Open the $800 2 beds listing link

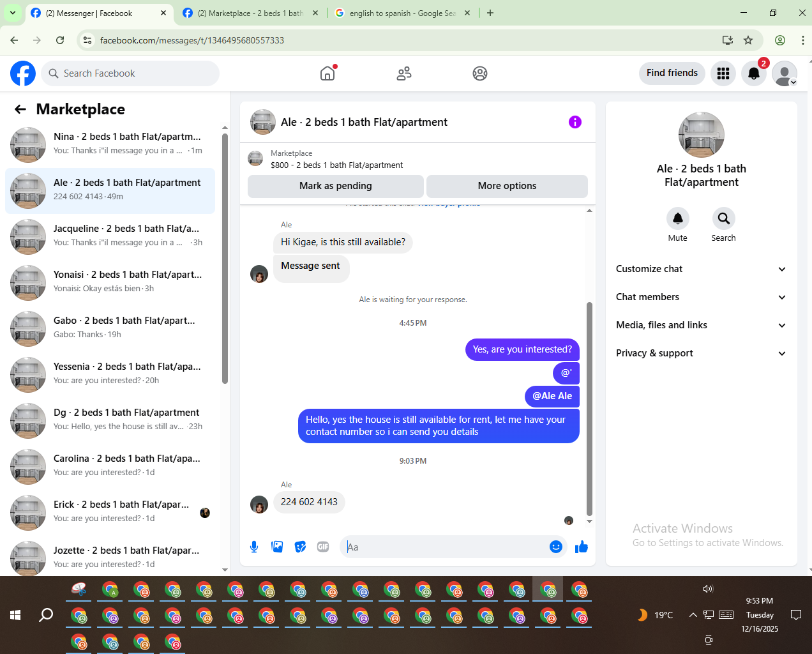tap(336, 165)
